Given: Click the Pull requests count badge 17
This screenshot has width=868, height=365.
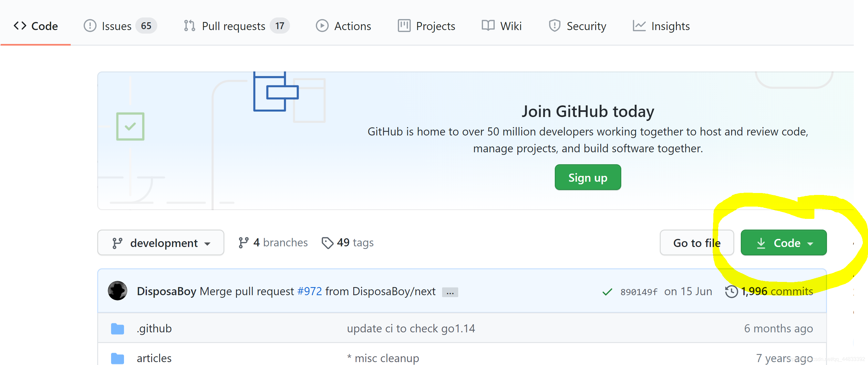Looking at the screenshot, I should [280, 26].
